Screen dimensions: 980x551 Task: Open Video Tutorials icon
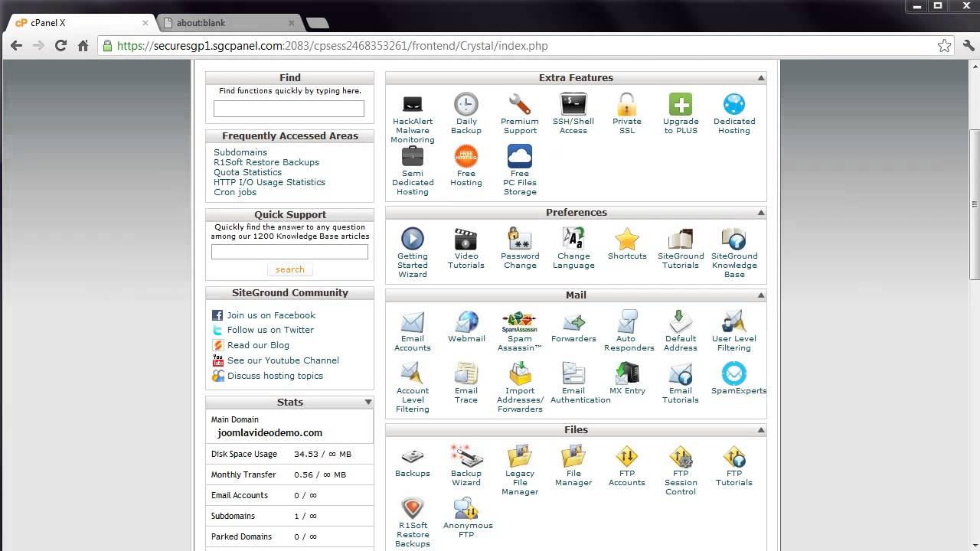[x=466, y=239]
